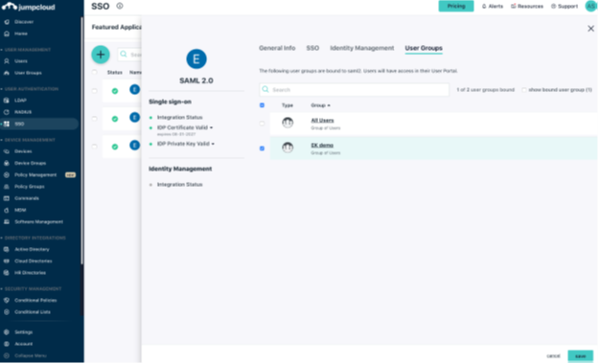Click Collapse Menu in the sidebar
The height and width of the screenshot is (364, 598).
30,356
